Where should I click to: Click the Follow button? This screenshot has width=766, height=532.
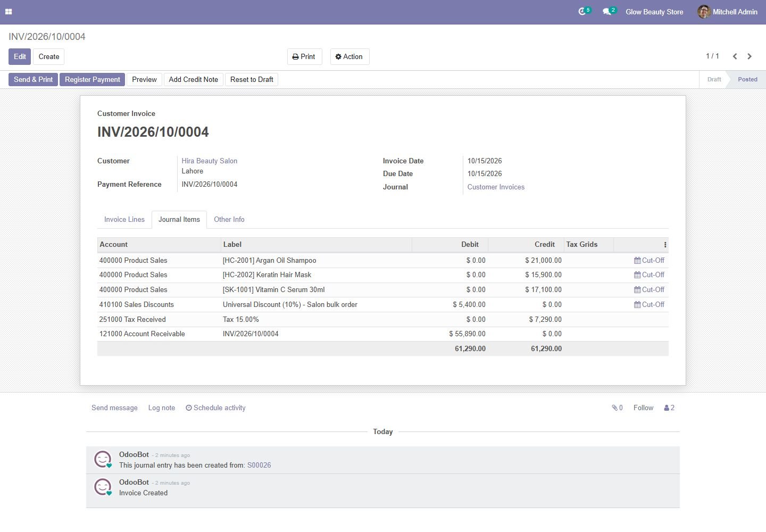(x=643, y=408)
